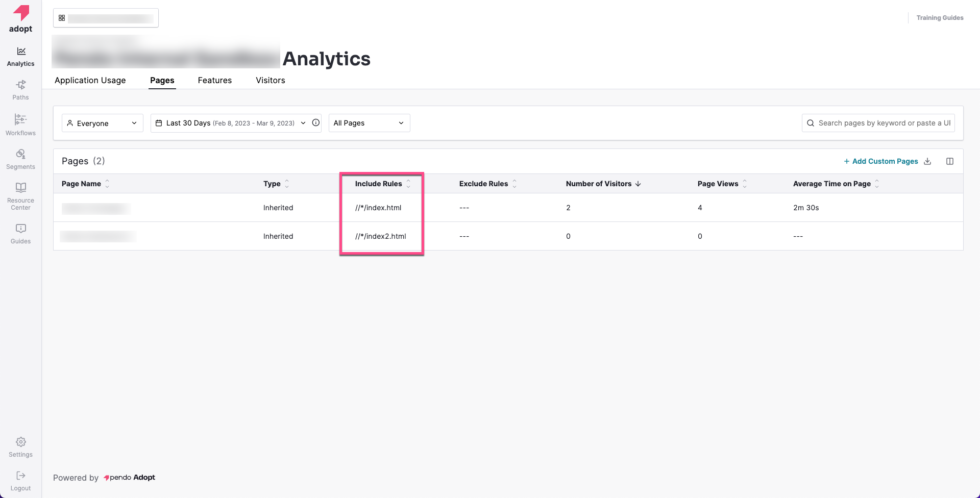Sort by Number of Visitors arrow
Image resolution: width=980 pixels, height=498 pixels.
tap(638, 184)
